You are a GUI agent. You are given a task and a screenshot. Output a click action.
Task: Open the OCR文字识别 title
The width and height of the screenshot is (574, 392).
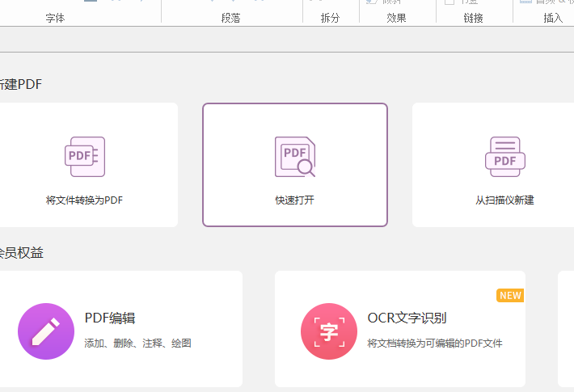[407, 318]
